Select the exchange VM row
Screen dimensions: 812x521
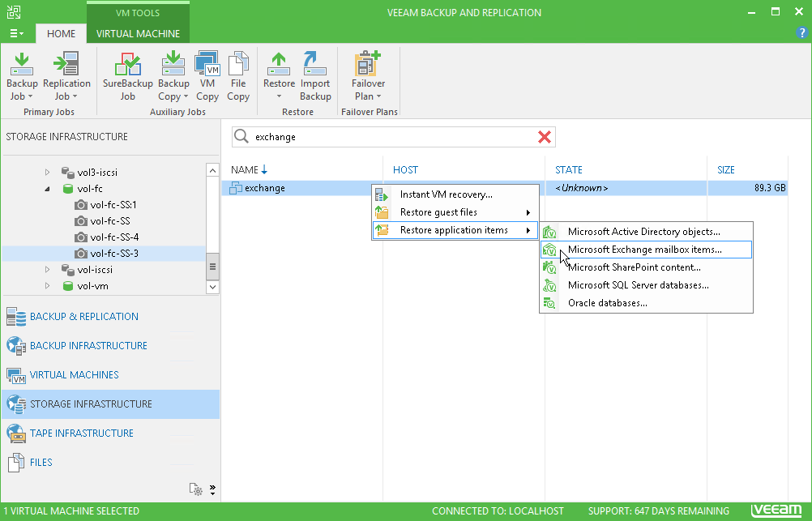(x=505, y=188)
